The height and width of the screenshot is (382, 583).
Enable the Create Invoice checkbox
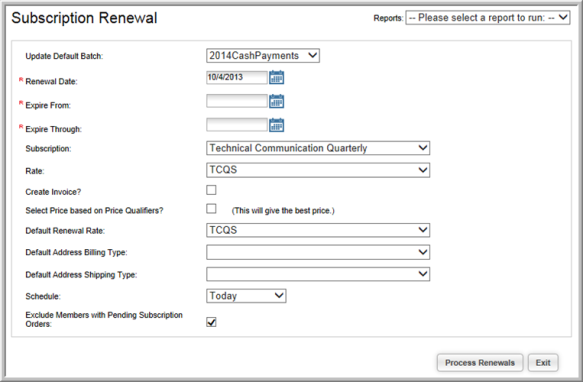coord(211,190)
